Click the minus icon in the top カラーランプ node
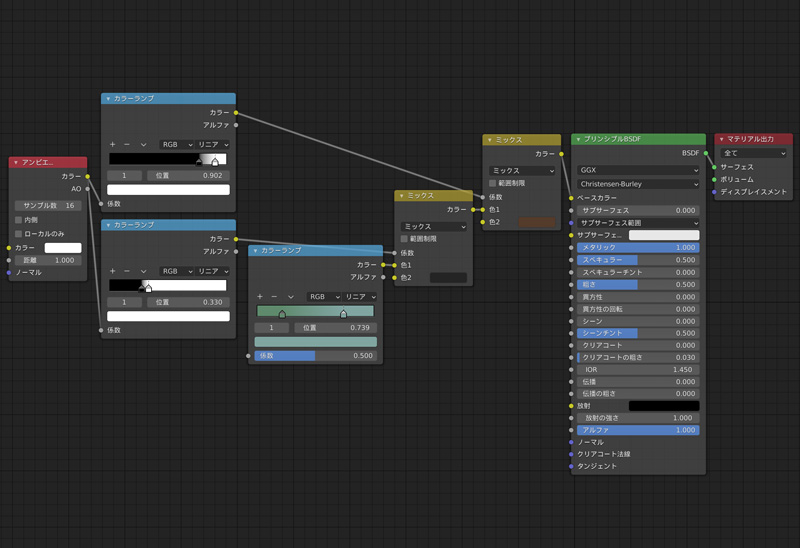Viewport: 800px width, 548px height. (127, 145)
